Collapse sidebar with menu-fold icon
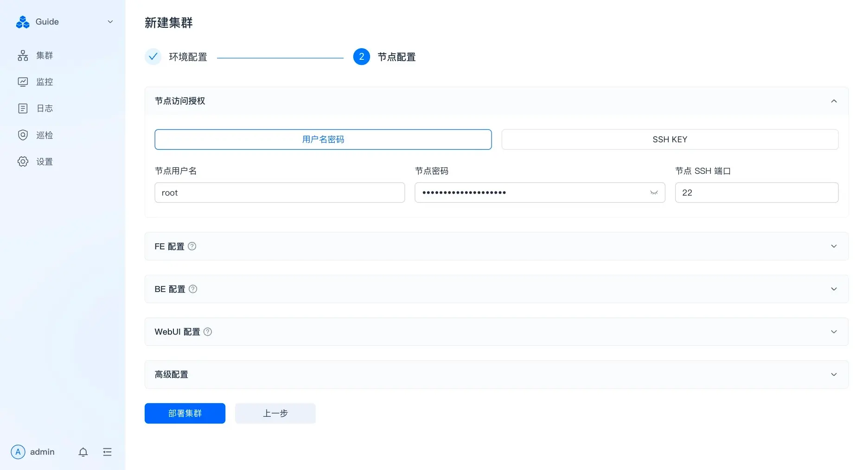868x470 pixels. [107, 452]
